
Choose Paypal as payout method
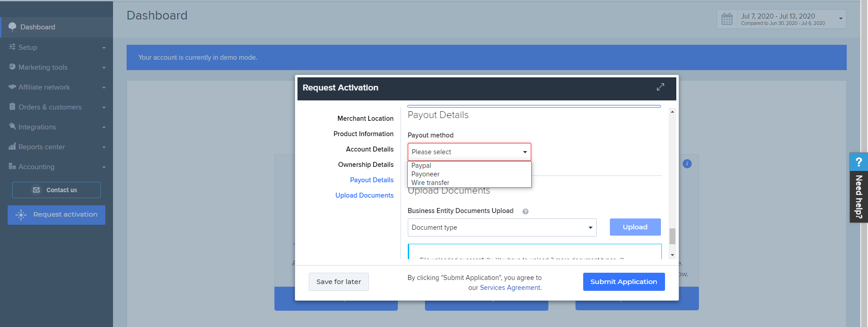click(469, 166)
